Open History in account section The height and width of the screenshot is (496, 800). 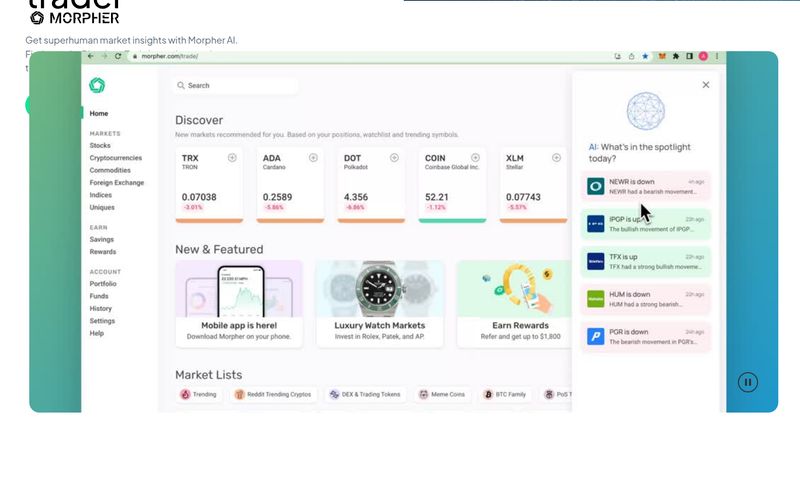tap(101, 308)
